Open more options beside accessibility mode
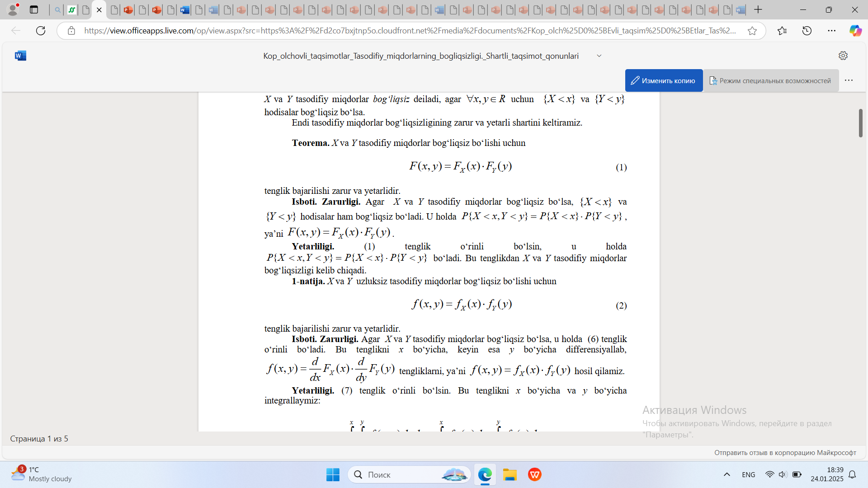This screenshot has height=488, width=868. pyautogui.click(x=849, y=80)
